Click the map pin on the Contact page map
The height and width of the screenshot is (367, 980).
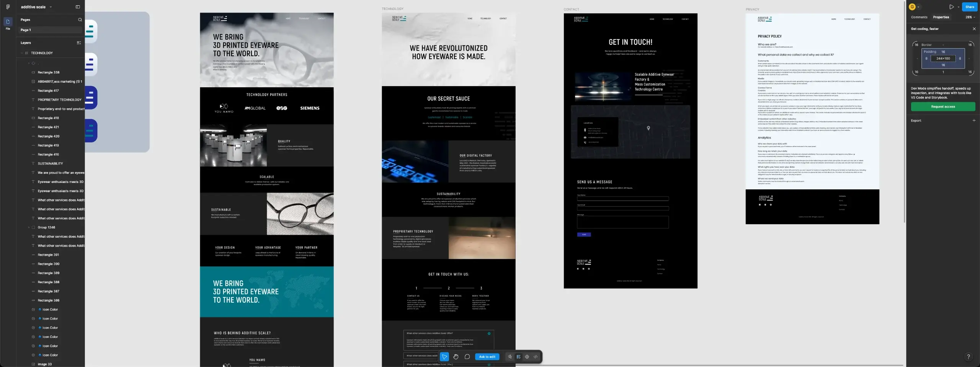(x=648, y=128)
